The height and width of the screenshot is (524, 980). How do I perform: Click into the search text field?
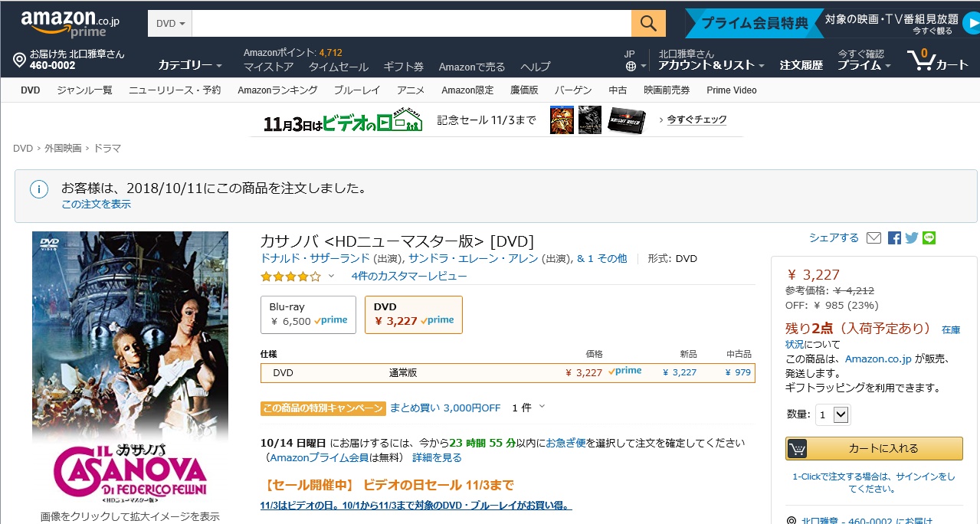point(411,23)
